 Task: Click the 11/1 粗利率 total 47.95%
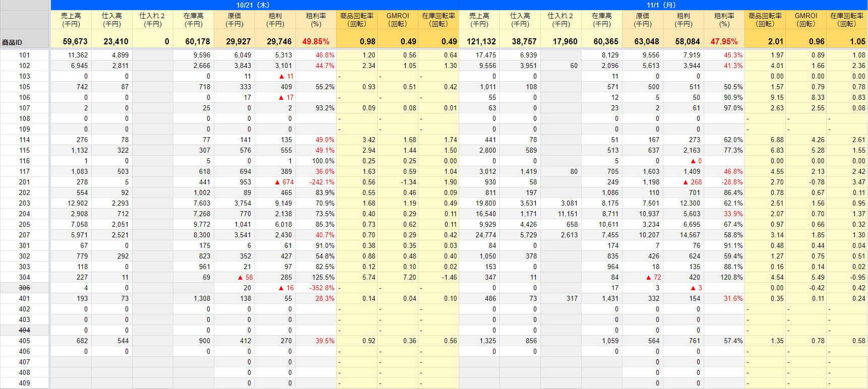click(724, 41)
